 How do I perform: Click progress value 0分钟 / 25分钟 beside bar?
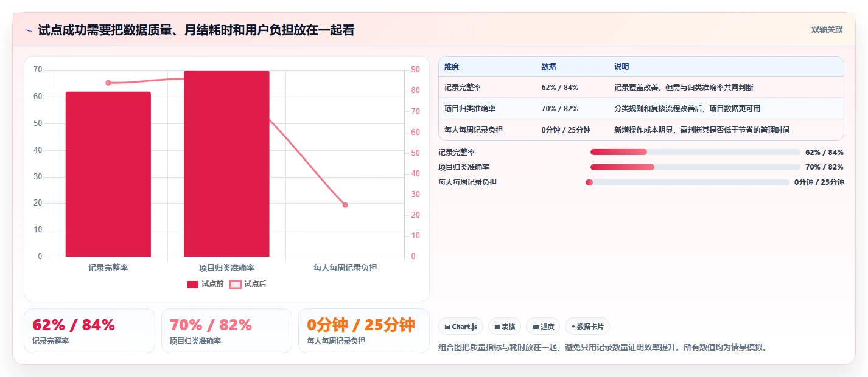tap(819, 182)
